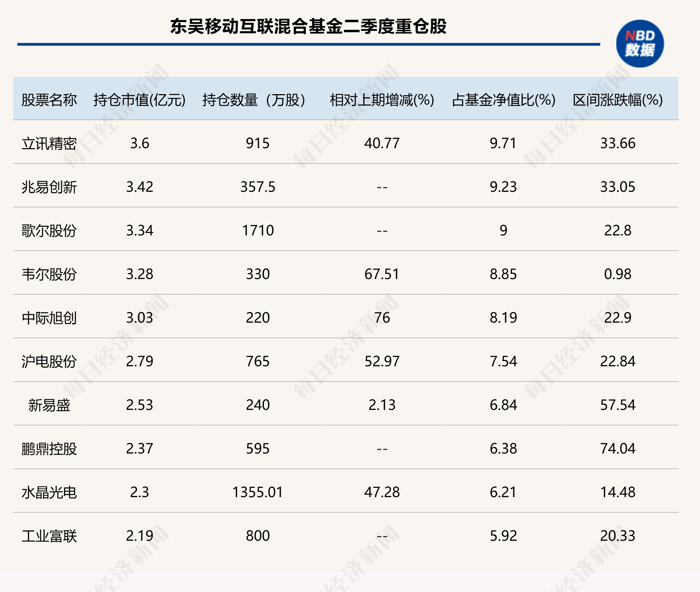Viewport: 700px width, 592px height.
Task: Select the 立讯精密 stock name
Action: click(x=49, y=143)
